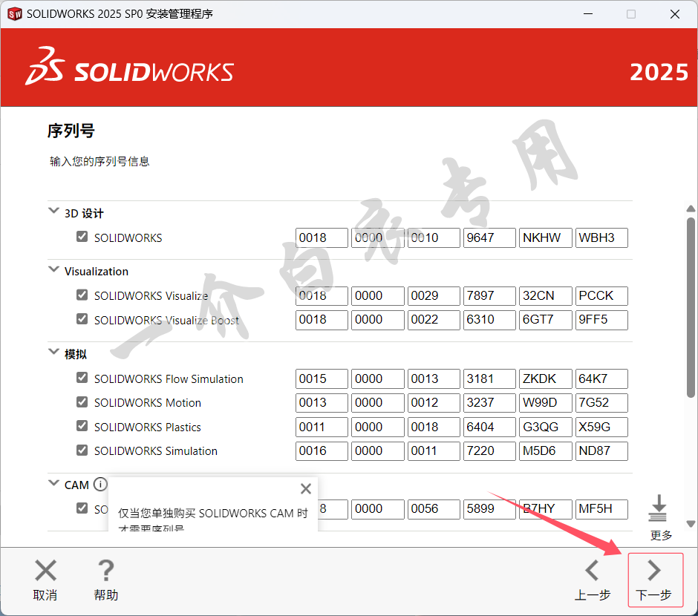Click the SOLIDWORKS installer title icon

pos(14,14)
